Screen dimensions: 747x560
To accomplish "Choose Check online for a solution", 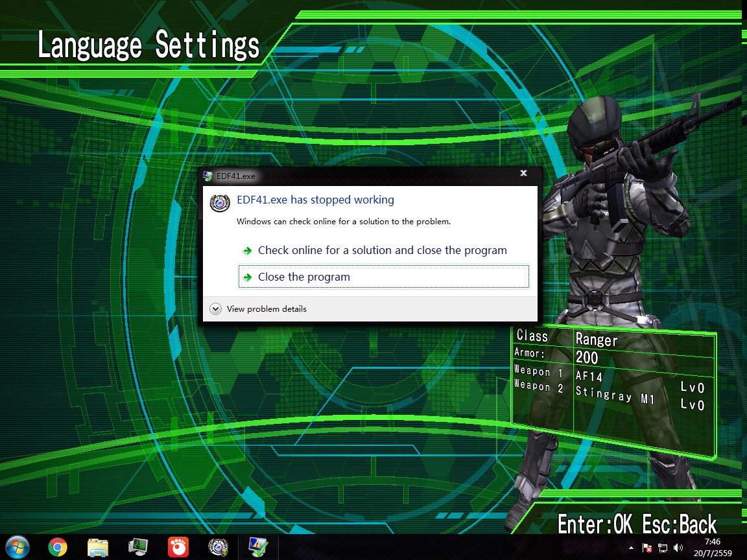I will click(x=383, y=250).
